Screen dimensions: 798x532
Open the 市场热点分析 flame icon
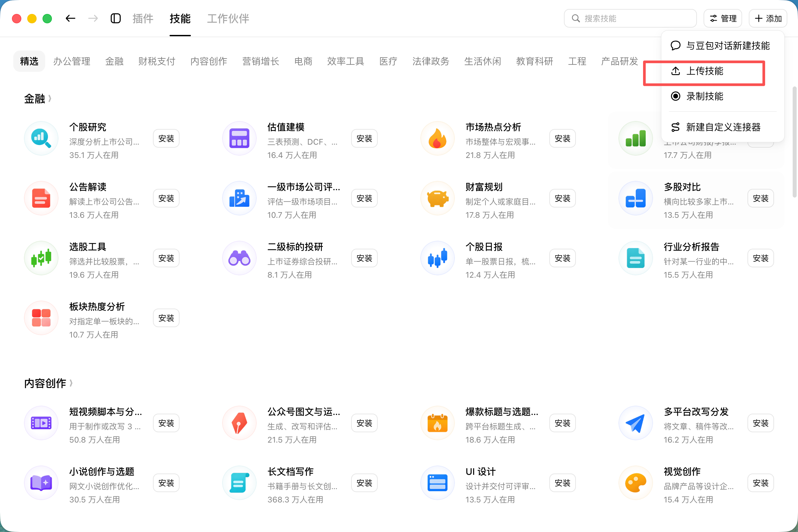pyautogui.click(x=437, y=138)
